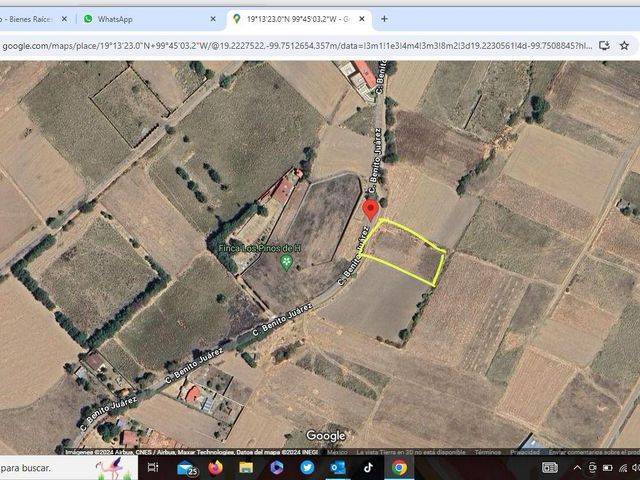Click the install app icon in address bar
The image size is (640, 480).
click(x=604, y=46)
